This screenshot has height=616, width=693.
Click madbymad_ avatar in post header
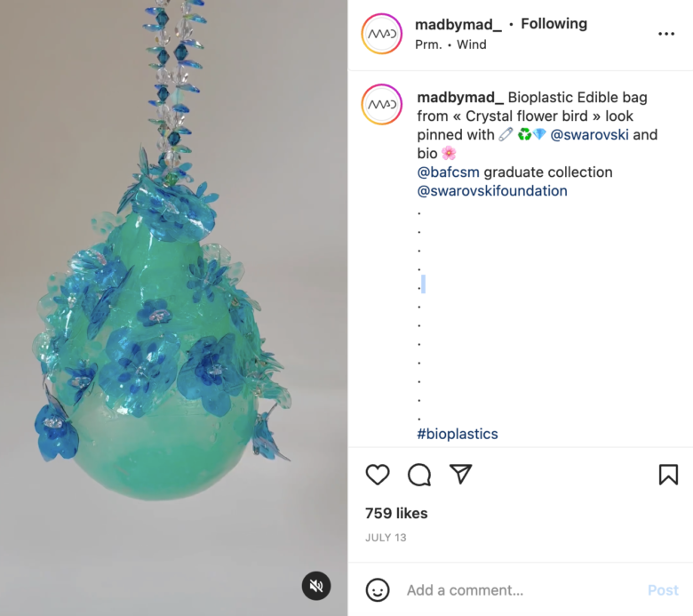[381, 34]
